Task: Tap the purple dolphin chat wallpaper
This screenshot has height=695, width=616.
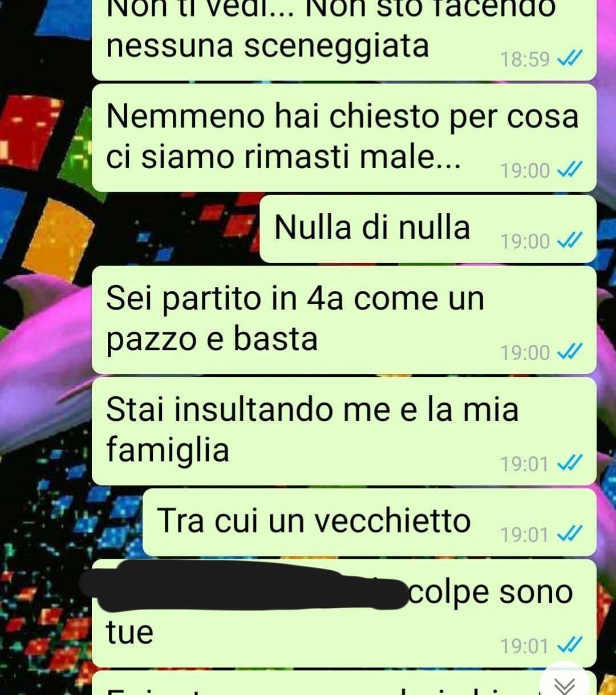Action: coord(46,353)
